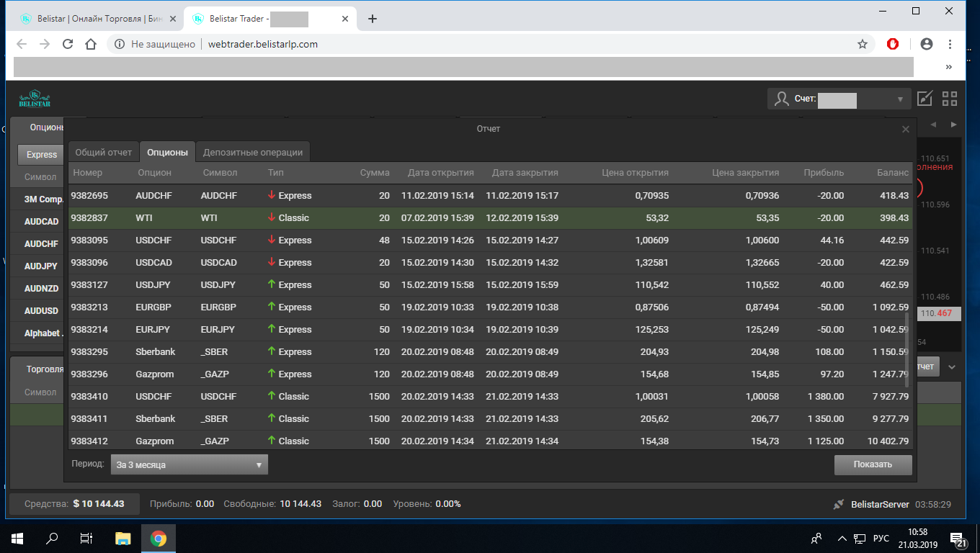This screenshot has width=980, height=553.
Task: Click BelistarServer label in status bar
Action: point(880,505)
